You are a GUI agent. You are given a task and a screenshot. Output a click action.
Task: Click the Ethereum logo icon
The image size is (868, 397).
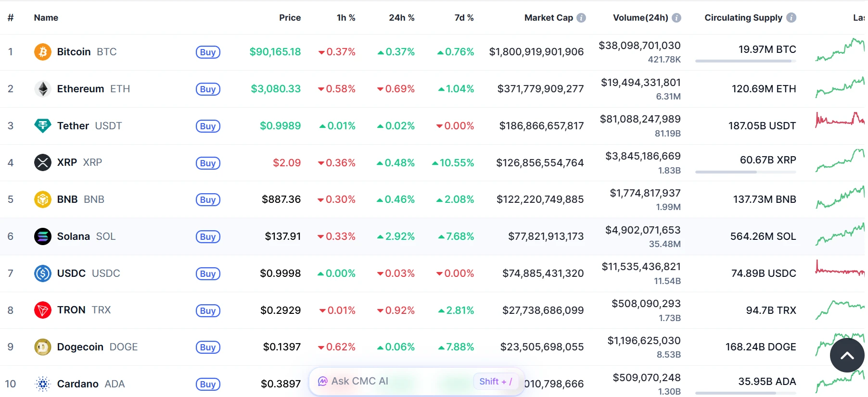pyautogui.click(x=43, y=88)
